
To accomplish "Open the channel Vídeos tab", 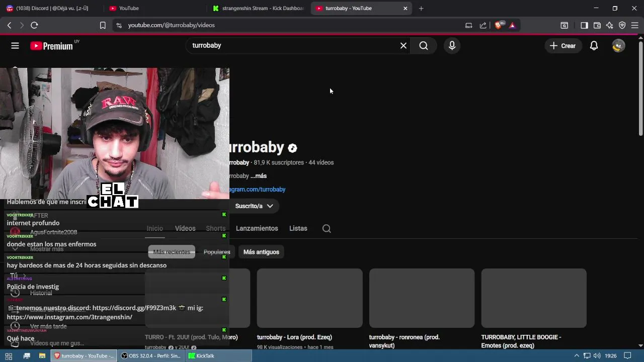I will 185,229.
